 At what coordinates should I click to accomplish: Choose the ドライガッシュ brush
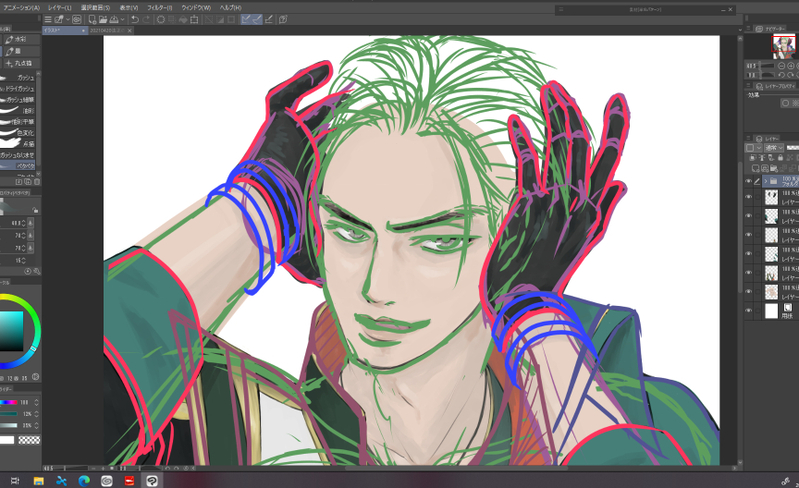pos(18,89)
